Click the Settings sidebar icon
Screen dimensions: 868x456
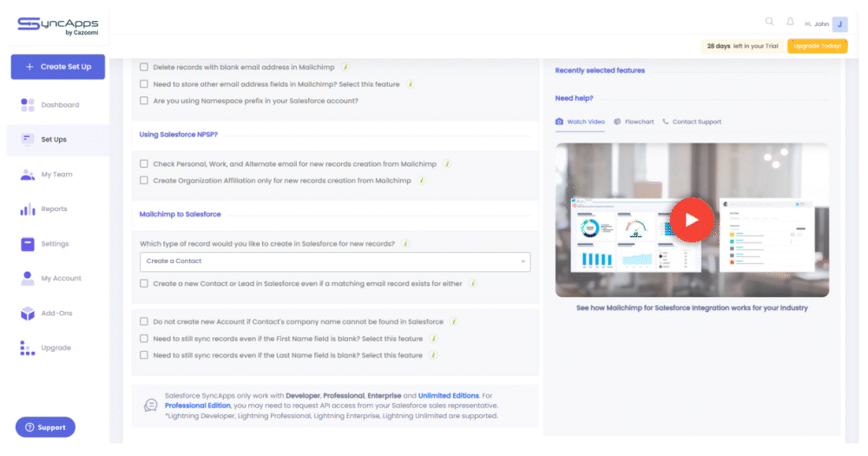tap(28, 244)
